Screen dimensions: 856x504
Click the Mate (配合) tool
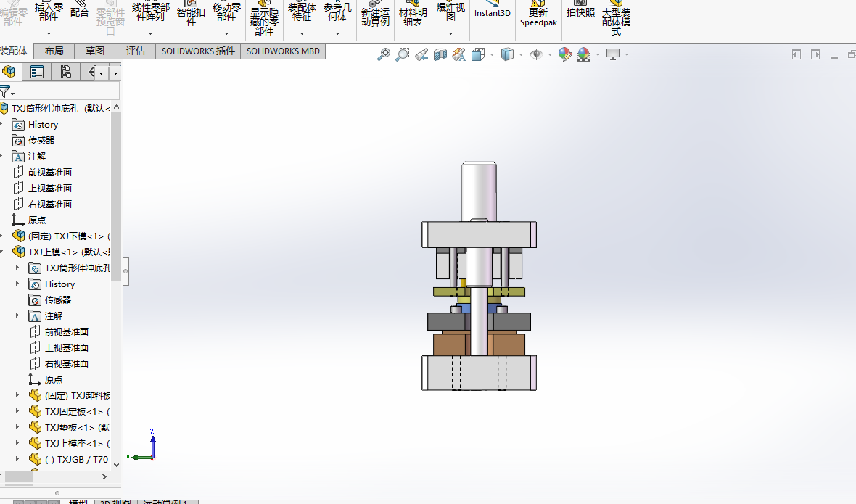pos(79,10)
